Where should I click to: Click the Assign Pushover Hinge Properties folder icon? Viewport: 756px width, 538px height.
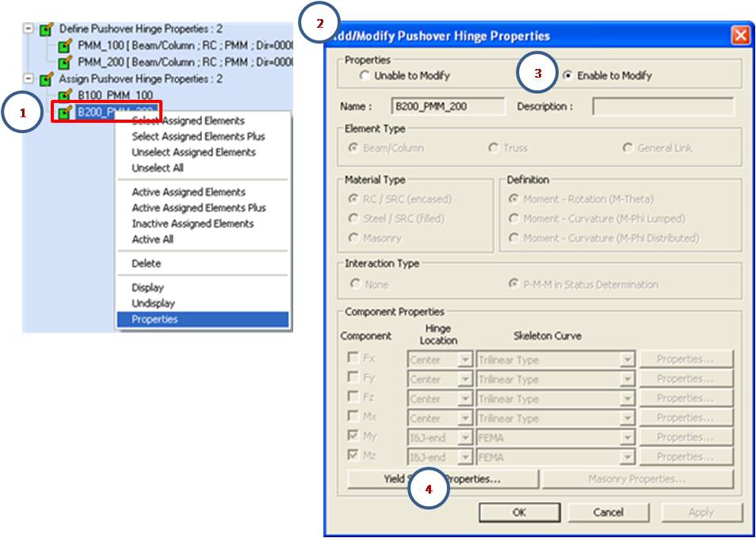[x=47, y=79]
